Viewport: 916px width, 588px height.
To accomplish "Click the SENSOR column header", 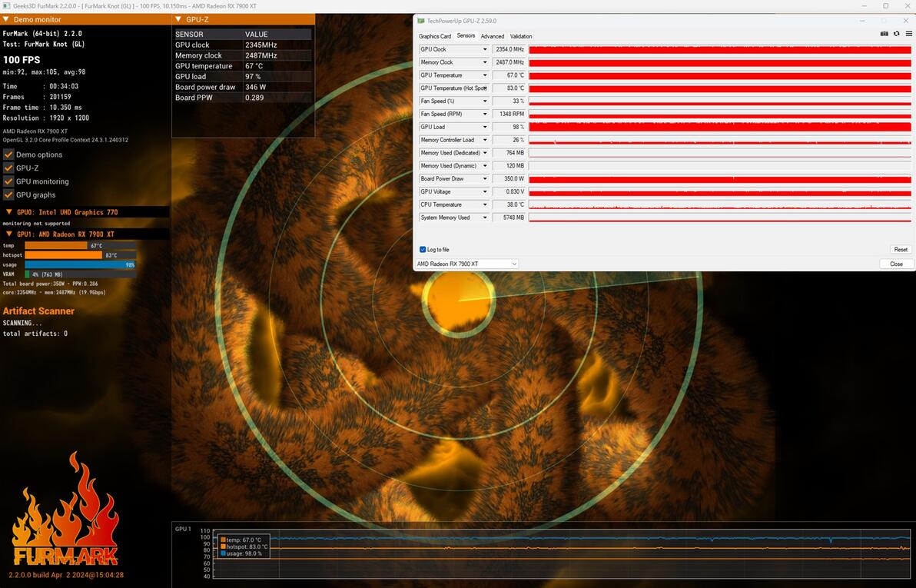I will click(189, 35).
